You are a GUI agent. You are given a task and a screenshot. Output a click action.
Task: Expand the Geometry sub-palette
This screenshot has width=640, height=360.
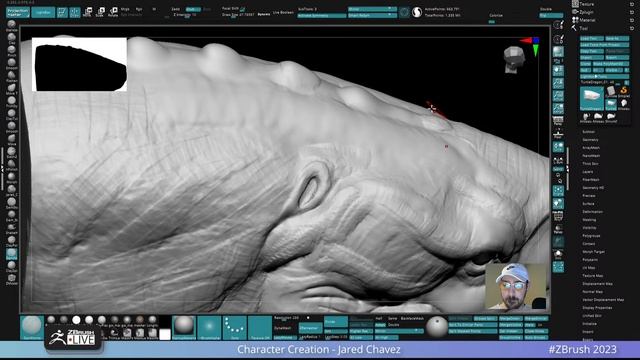coord(590,140)
